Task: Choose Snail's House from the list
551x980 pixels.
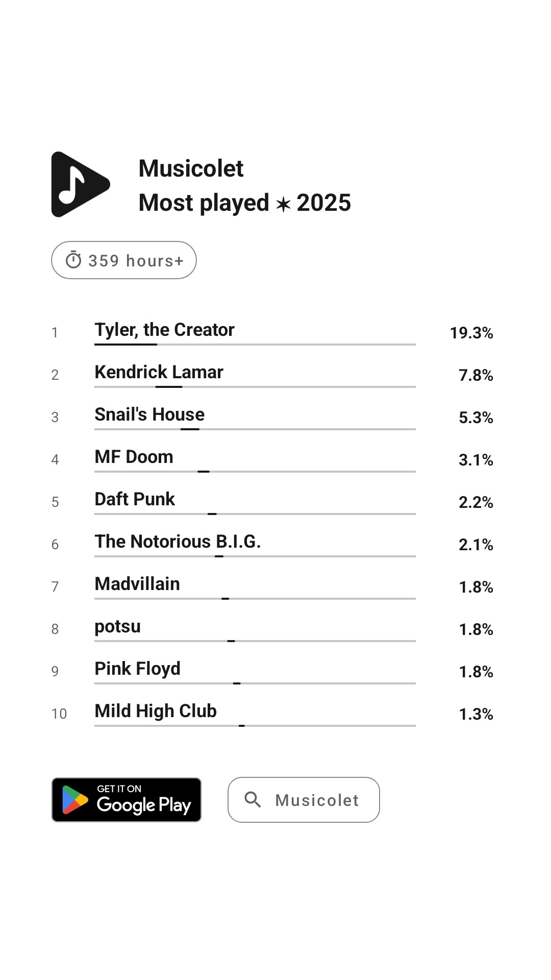Action: [x=149, y=415]
